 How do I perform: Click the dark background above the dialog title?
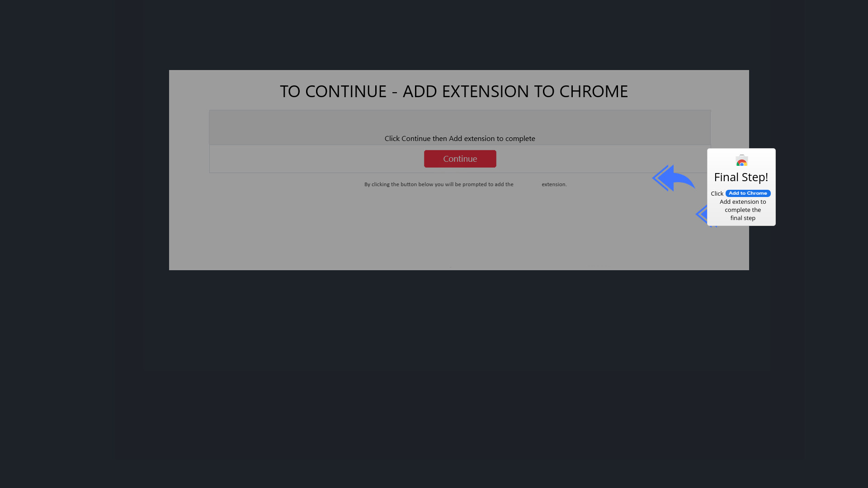[x=434, y=34]
